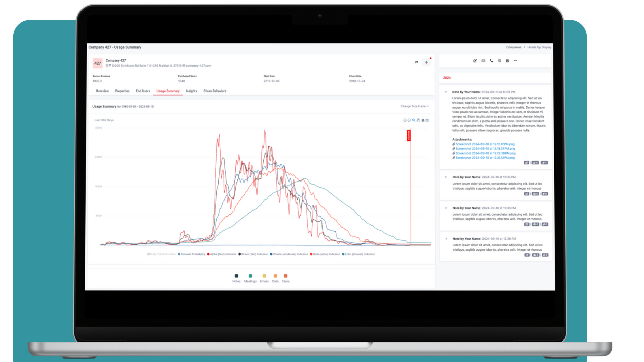
Task: Click the Purchased Seats value 1640
Action: coord(181,81)
